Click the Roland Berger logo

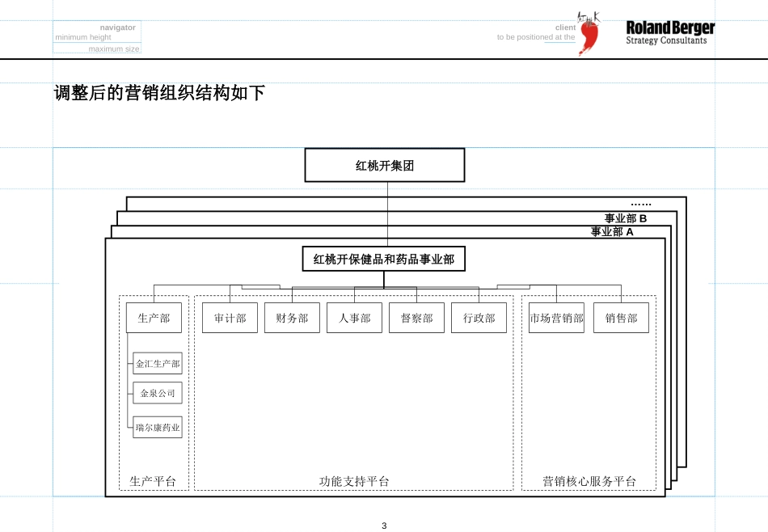pyautogui.click(x=670, y=32)
